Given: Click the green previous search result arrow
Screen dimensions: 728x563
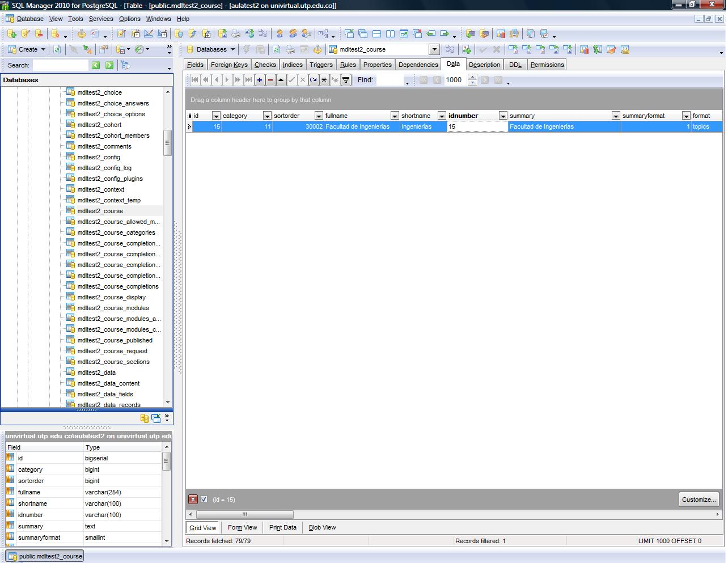Looking at the screenshot, I should tap(96, 65).
